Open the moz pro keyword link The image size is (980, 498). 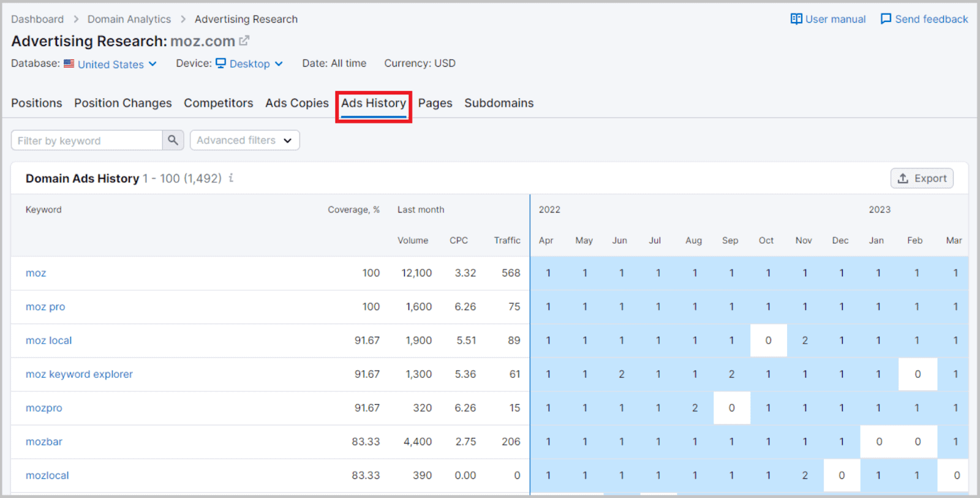pos(45,307)
